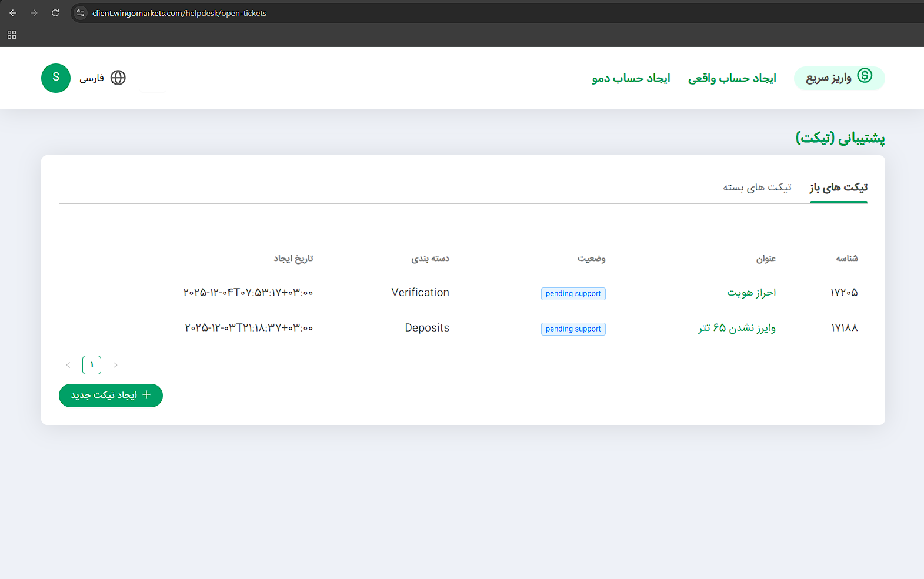Click the browser back arrow

click(13, 13)
